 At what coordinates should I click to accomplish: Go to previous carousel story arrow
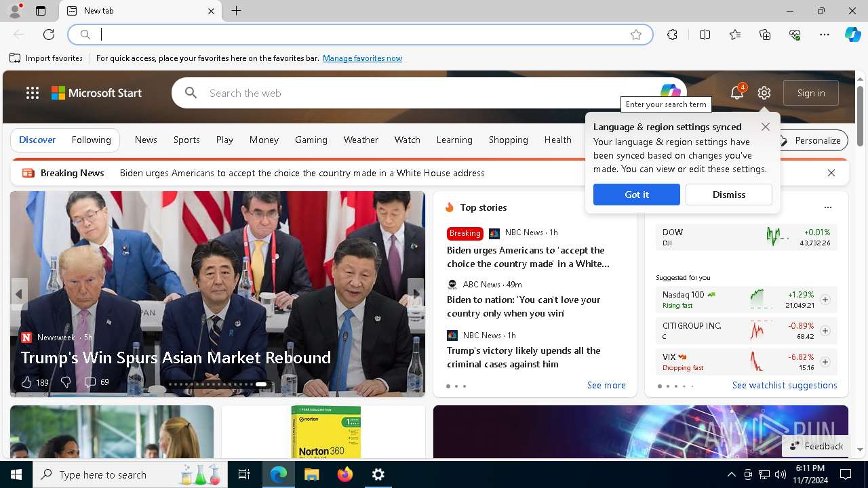(x=19, y=293)
